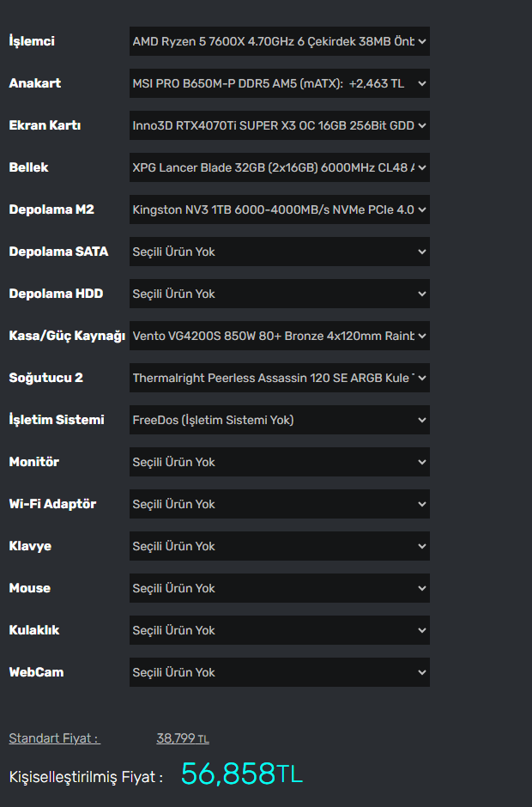Expand the Depolama M2 storage dropdown

(279, 209)
